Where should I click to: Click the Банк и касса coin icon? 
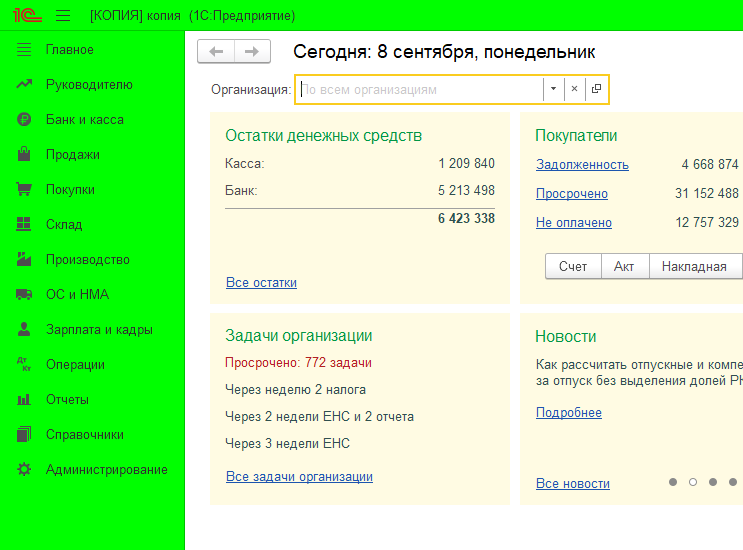25,120
